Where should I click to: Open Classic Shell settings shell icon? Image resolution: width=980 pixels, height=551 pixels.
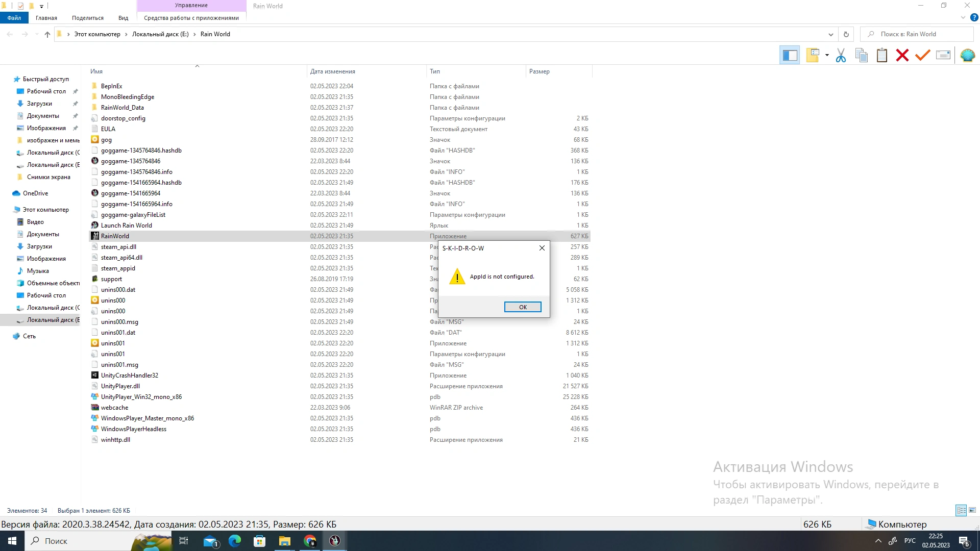[x=967, y=55]
